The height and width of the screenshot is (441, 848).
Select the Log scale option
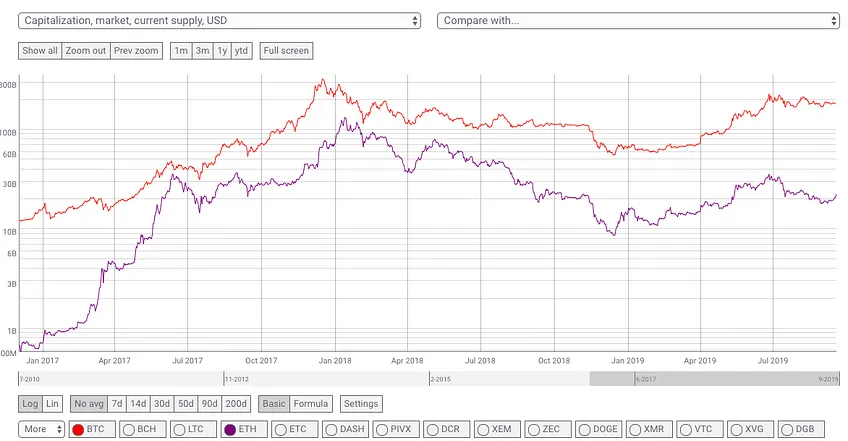30,404
